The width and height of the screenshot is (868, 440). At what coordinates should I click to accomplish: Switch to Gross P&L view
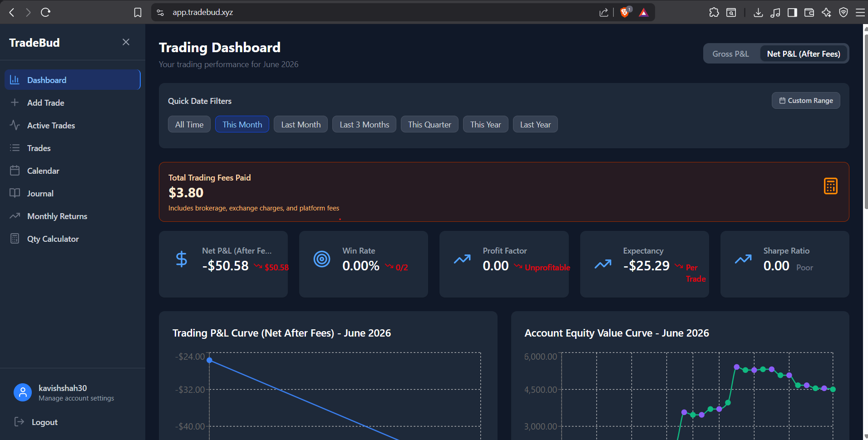click(730, 54)
